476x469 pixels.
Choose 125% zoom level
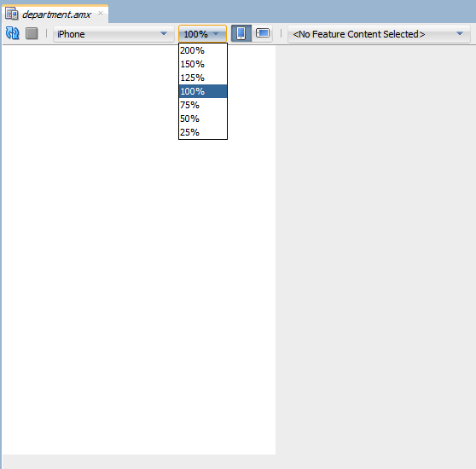coord(203,78)
